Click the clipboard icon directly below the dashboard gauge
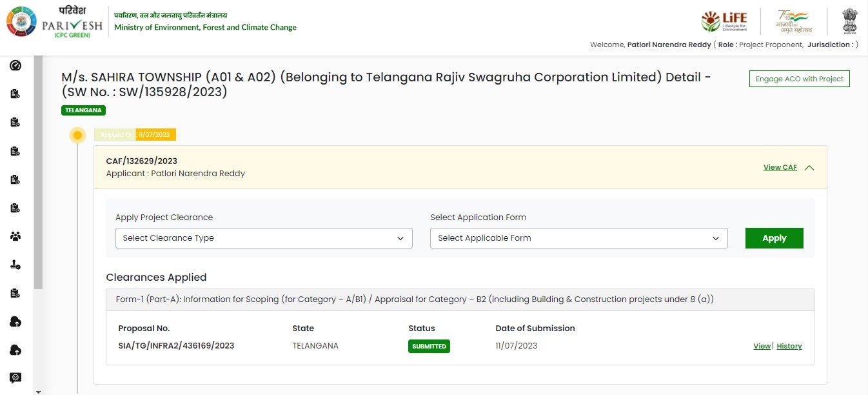 click(16, 94)
